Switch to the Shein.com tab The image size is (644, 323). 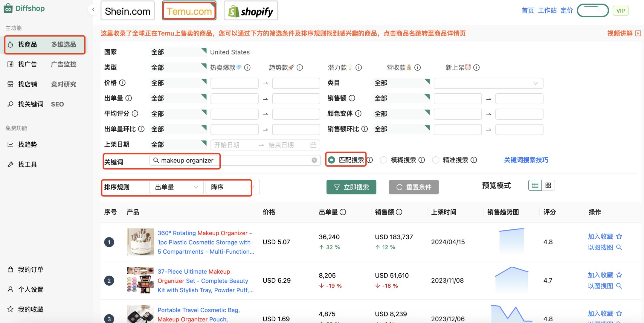[128, 11]
